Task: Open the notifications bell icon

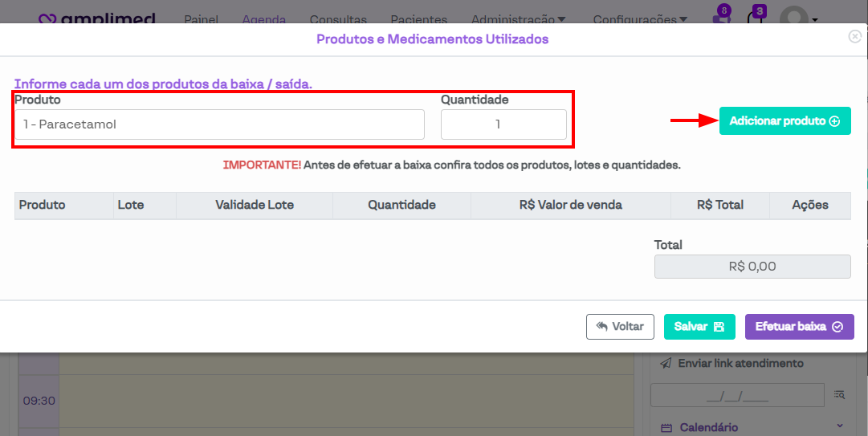Action: coord(755,18)
